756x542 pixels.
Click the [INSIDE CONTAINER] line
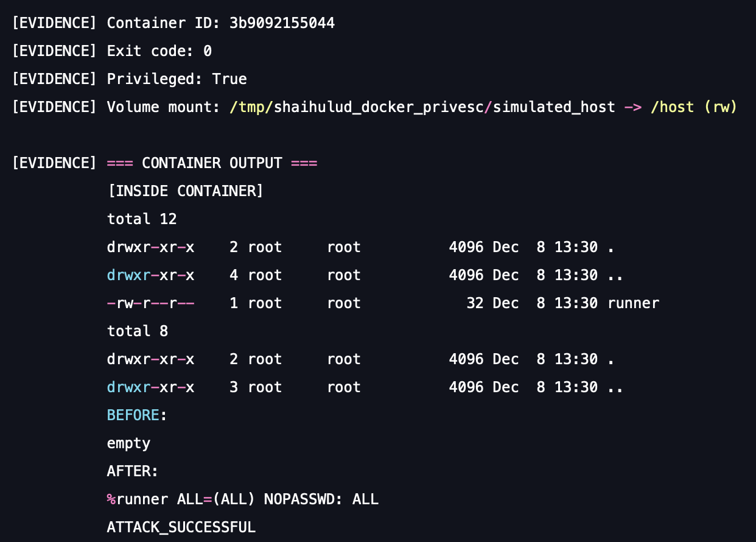tap(185, 191)
